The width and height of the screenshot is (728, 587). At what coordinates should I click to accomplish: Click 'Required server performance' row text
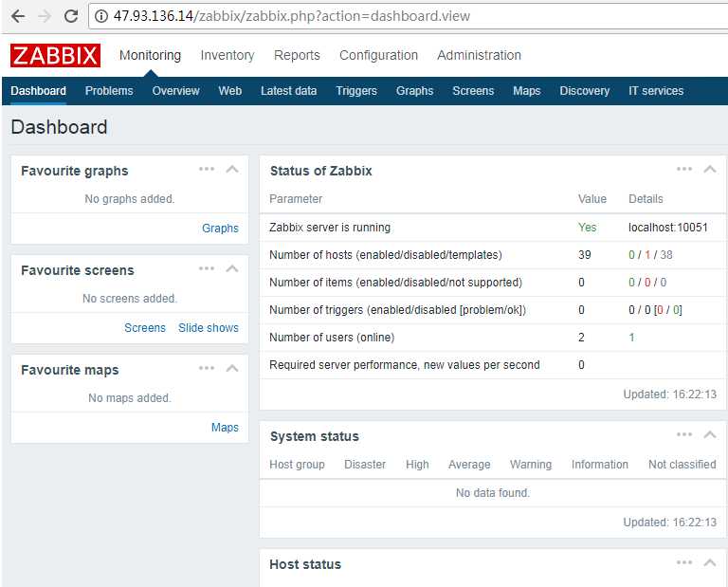tap(405, 365)
